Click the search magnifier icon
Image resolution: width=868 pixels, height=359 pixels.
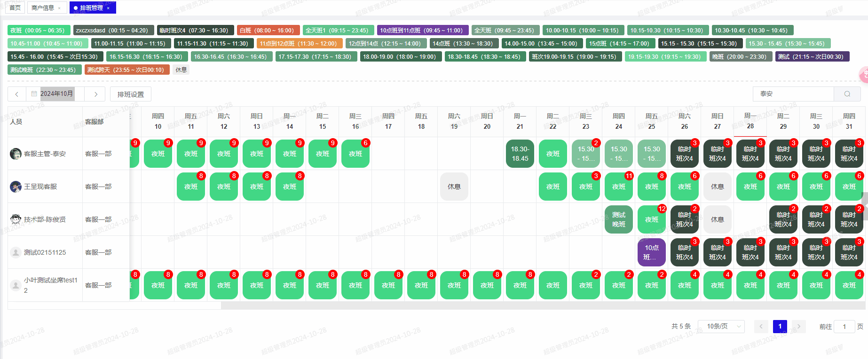pos(847,94)
